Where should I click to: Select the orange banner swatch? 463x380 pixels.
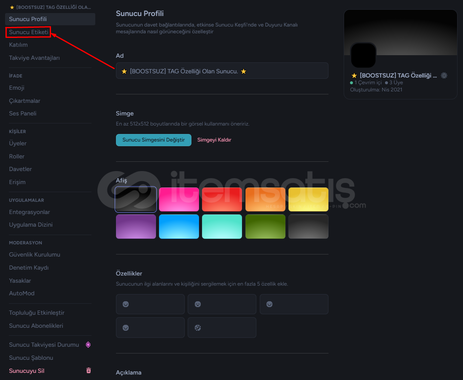point(265,199)
